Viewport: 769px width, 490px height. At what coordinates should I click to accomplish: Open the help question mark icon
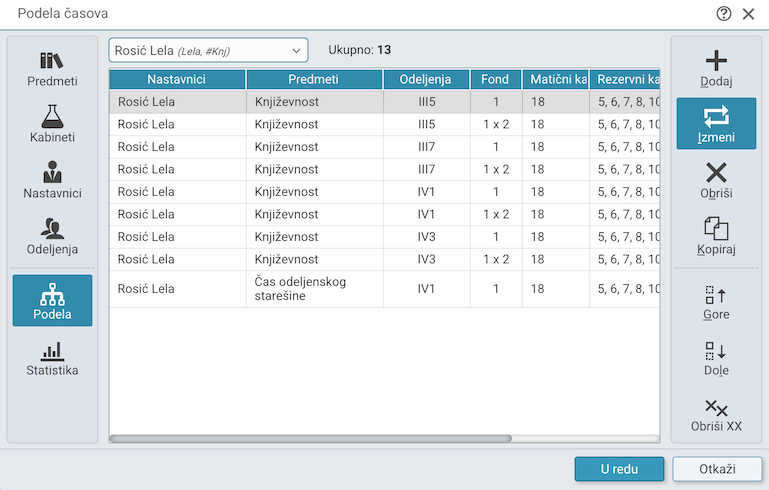click(723, 14)
